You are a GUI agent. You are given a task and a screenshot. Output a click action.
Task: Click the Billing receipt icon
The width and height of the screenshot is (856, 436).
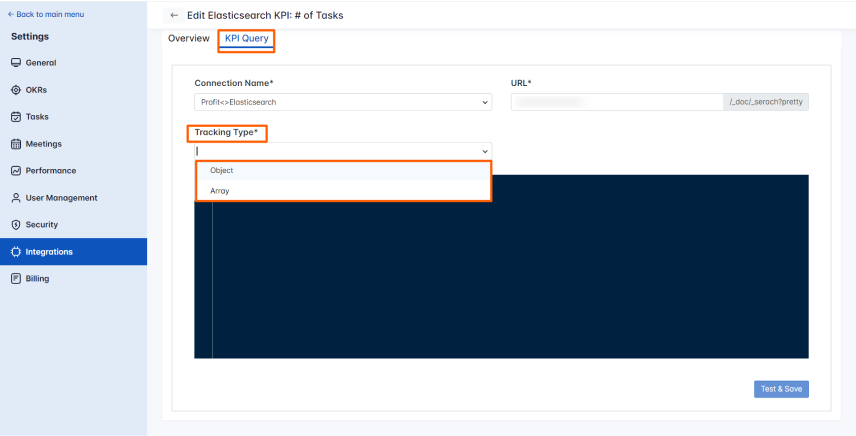tap(16, 279)
